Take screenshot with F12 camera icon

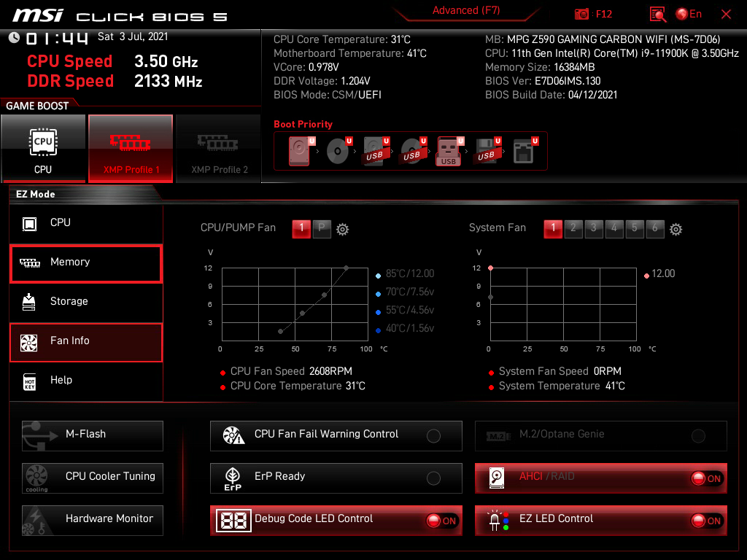click(581, 15)
